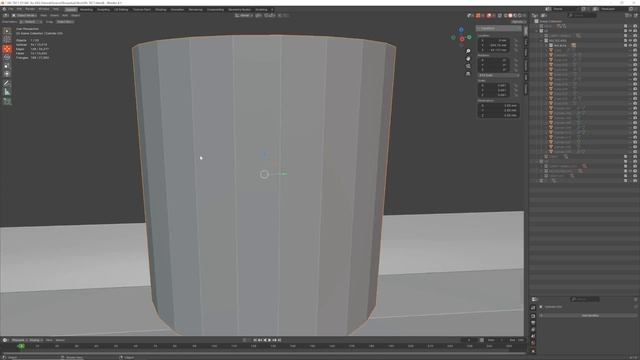640x360 pixels.
Task: Select the Scale tool
Action: [7, 66]
